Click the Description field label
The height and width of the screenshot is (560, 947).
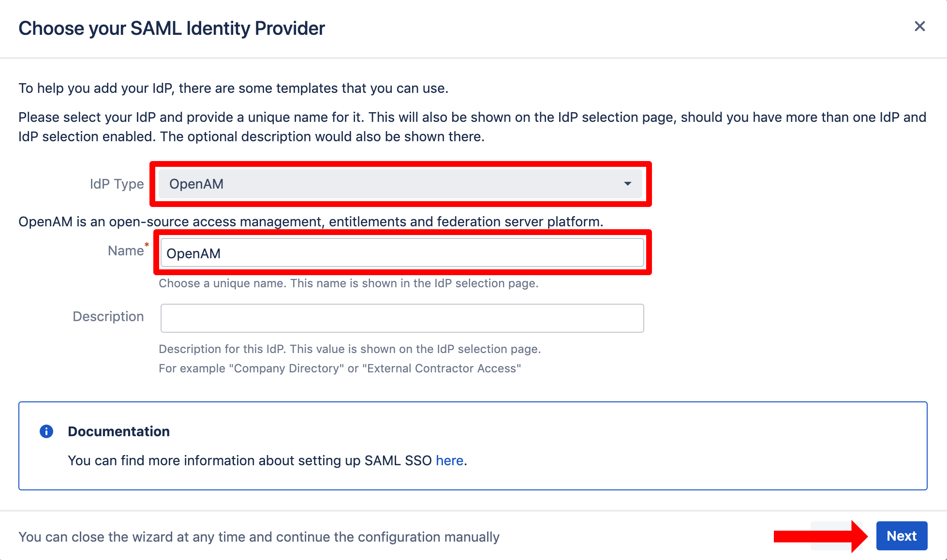(x=108, y=316)
